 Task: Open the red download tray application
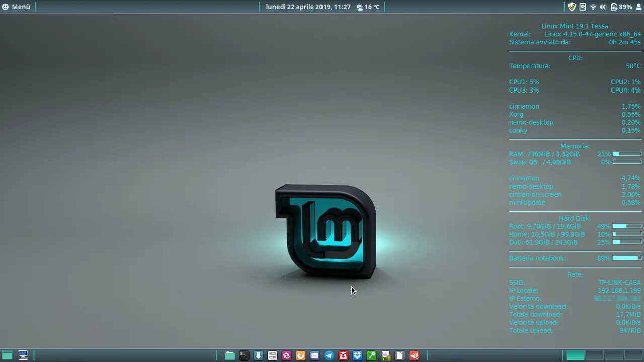343,355
